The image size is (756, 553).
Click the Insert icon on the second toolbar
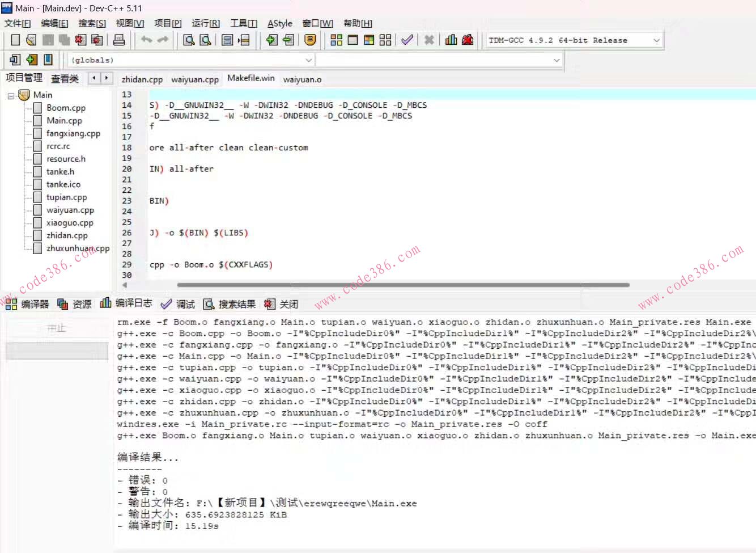click(x=15, y=60)
